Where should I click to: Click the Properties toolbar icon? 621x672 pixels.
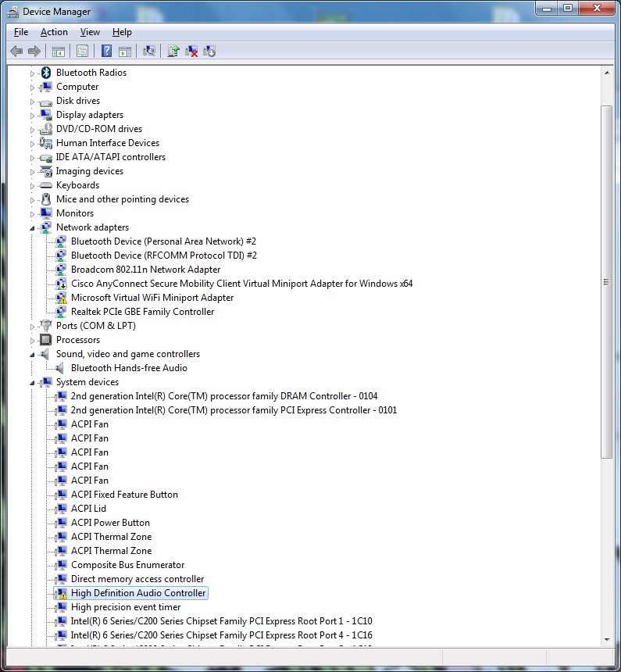pyautogui.click(x=82, y=52)
